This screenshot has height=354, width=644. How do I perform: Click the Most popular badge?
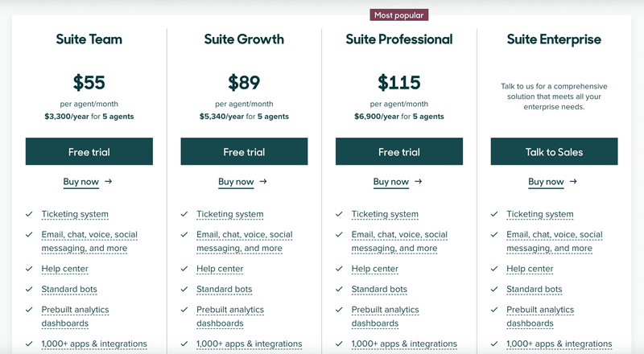click(x=398, y=14)
